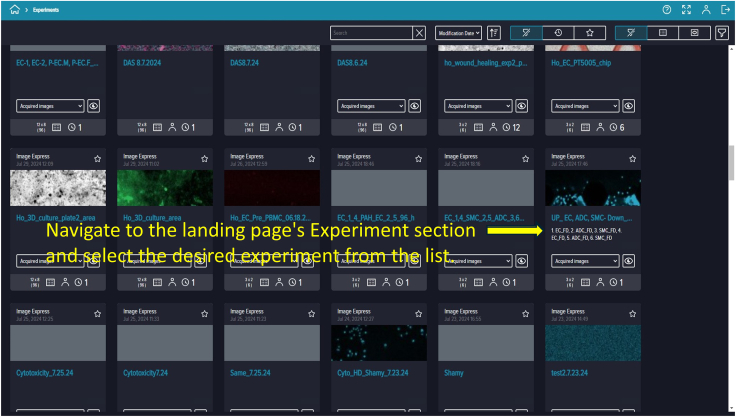This screenshot has height=417, width=736.
Task: Star the test2.7.23.24 experiment
Action: (632, 314)
